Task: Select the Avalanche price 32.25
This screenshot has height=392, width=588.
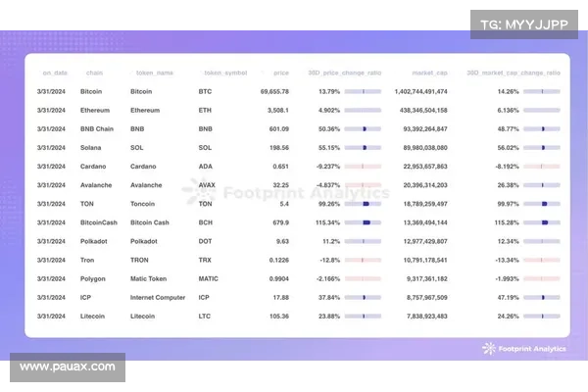Action: pos(281,185)
